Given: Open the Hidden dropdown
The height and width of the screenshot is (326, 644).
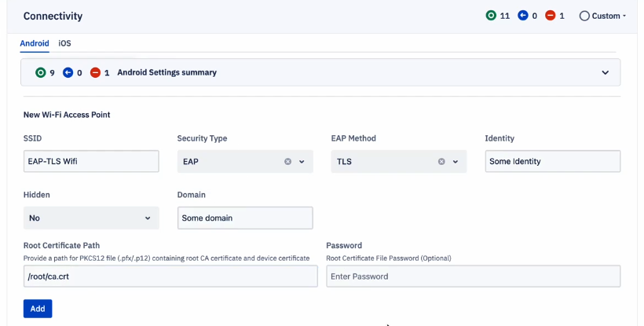Looking at the screenshot, I should [91, 218].
